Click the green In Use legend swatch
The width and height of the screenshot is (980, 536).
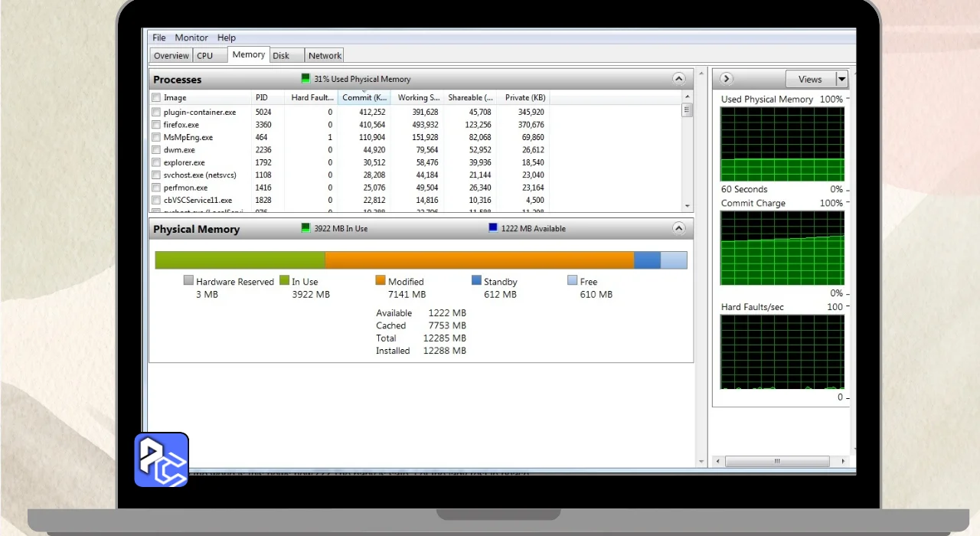click(284, 280)
